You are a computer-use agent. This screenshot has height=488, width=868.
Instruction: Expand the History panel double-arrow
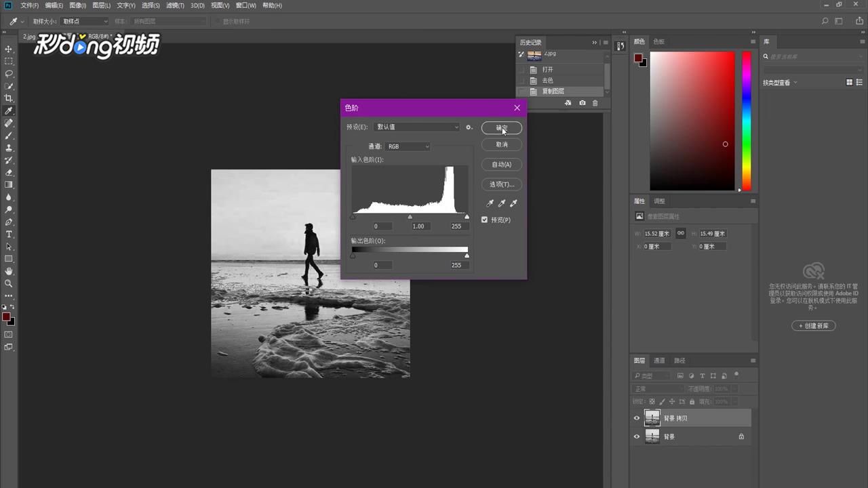595,42
